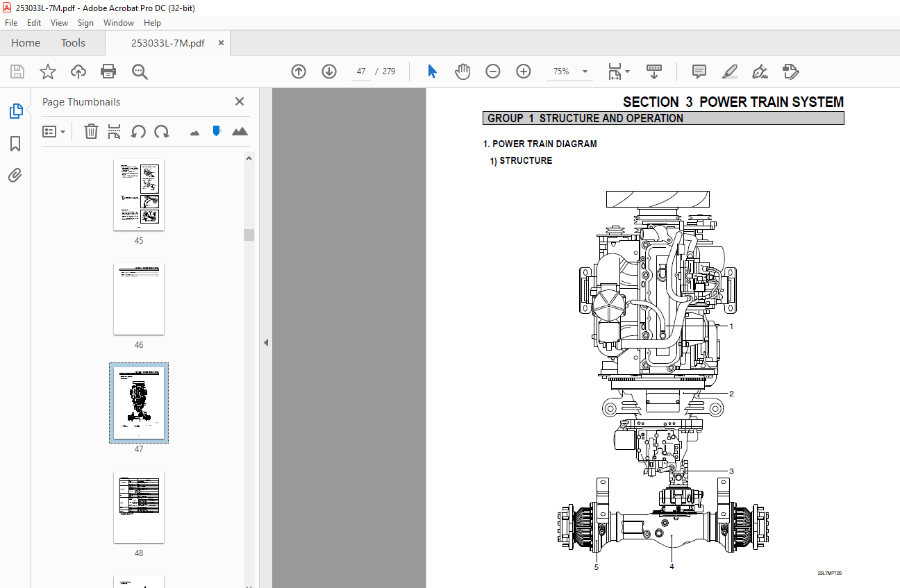Bookmark the file with the star icon
900x588 pixels.
click(48, 72)
